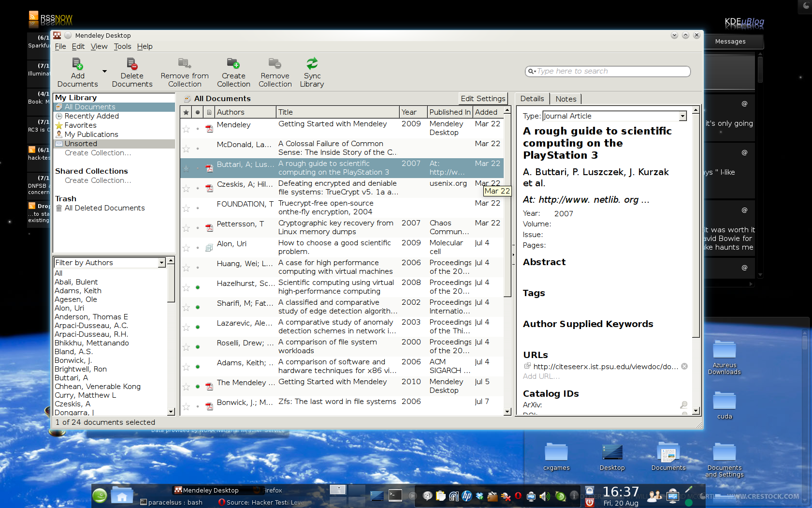Open the Edit menu

[78, 46]
